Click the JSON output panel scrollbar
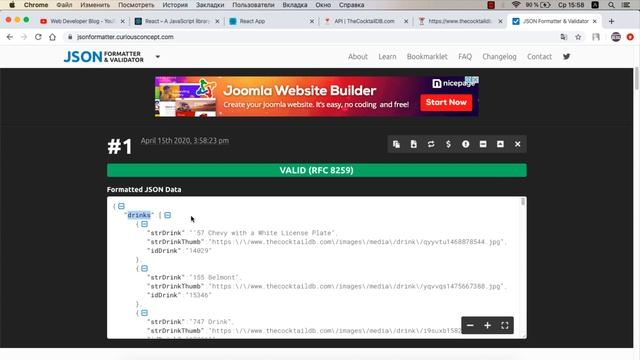640x360 pixels. tap(523, 202)
